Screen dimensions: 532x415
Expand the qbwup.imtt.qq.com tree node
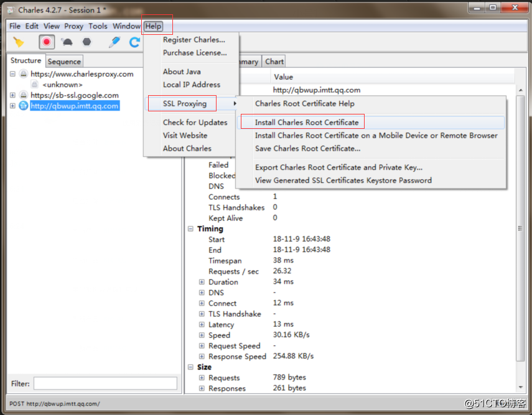point(12,106)
